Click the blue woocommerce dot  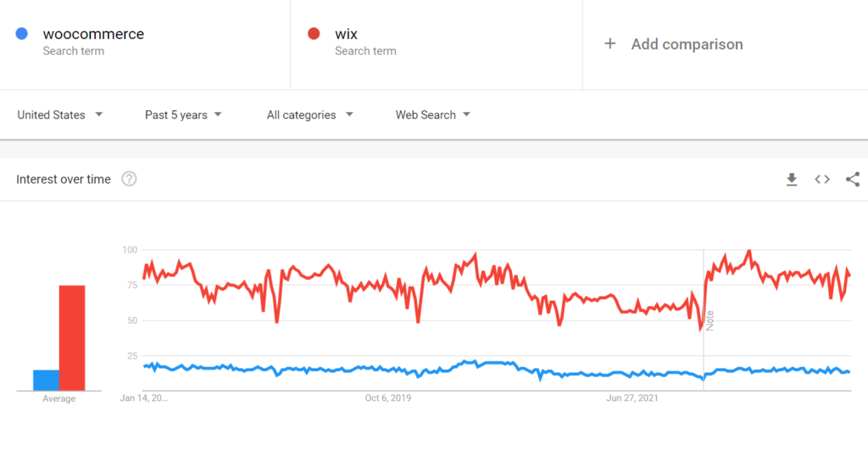coord(21,34)
